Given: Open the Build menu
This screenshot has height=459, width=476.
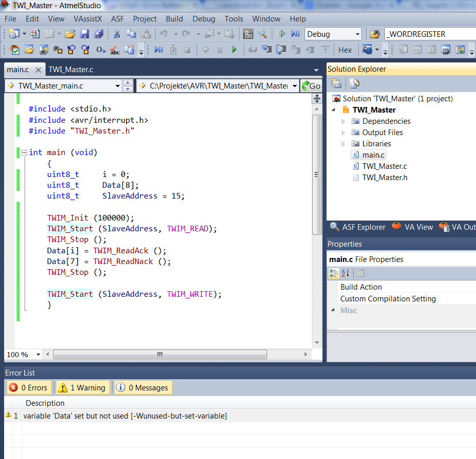Looking at the screenshot, I should 175,19.
